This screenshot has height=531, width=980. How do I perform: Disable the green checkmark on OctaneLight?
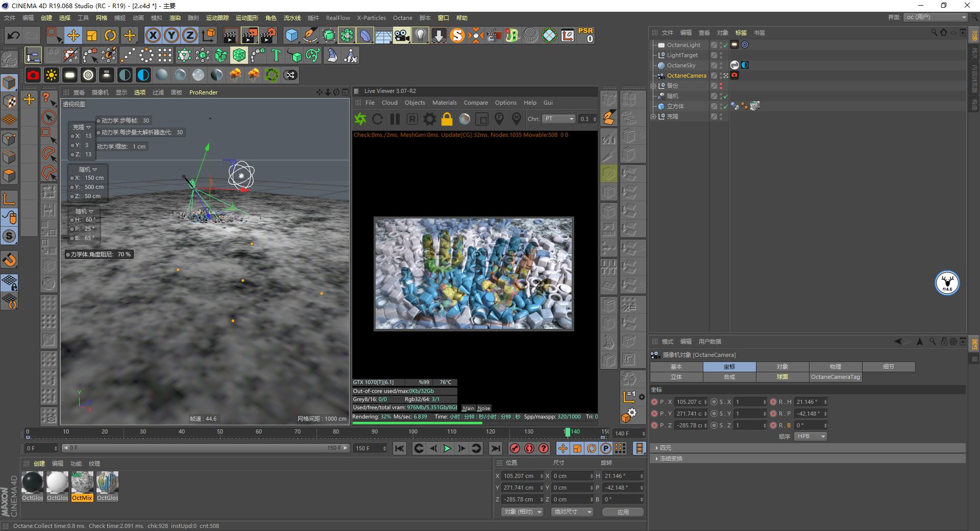pyautogui.click(x=725, y=45)
